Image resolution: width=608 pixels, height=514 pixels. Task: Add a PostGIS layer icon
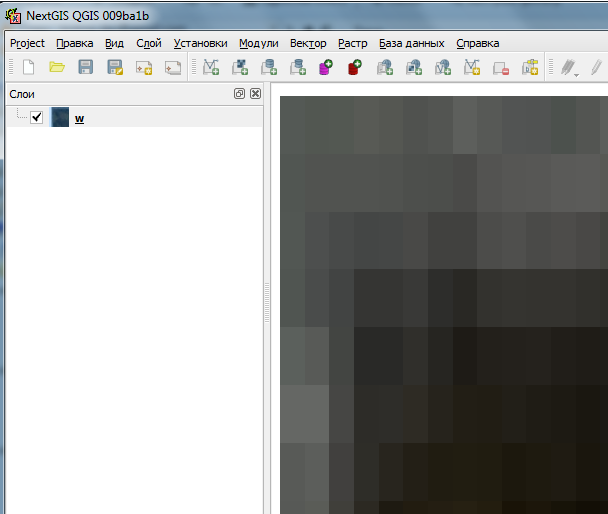pos(269,67)
